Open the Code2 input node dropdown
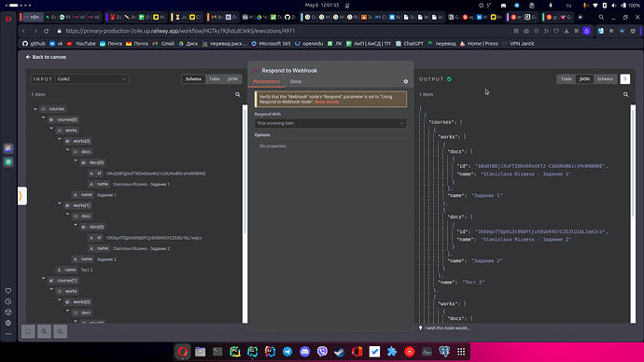The height and width of the screenshot is (362, 644). (x=92, y=78)
